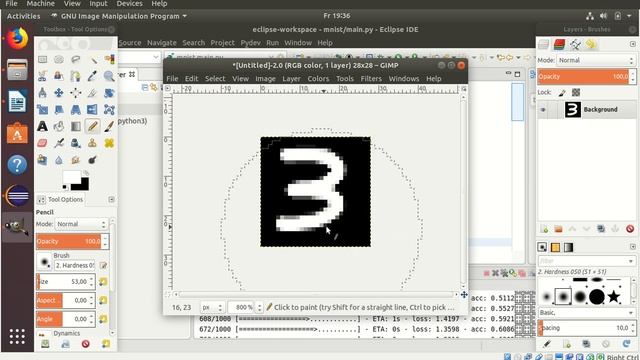640x360 pixels.
Task: Select the Paintbrush tool
Action: click(x=109, y=127)
